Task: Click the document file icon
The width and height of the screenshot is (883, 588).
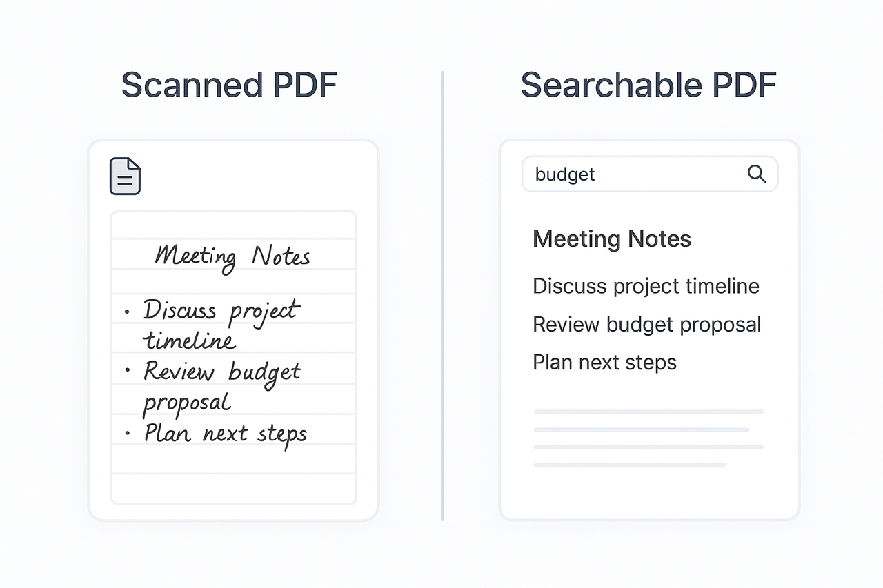Action: (125, 176)
